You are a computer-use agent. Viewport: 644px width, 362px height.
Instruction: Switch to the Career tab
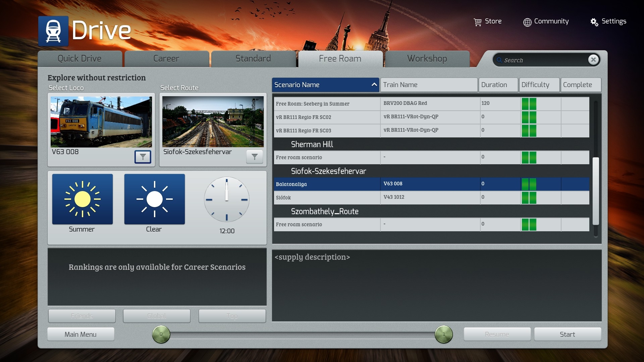click(x=166, y=59)
